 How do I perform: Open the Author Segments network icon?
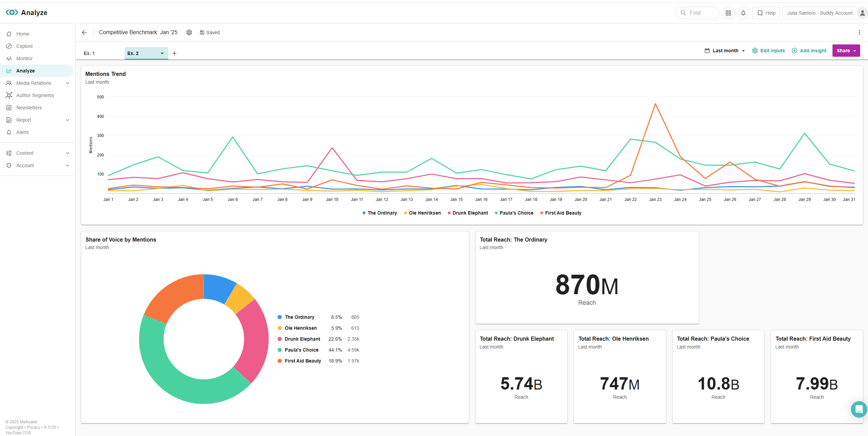(9, 95)
